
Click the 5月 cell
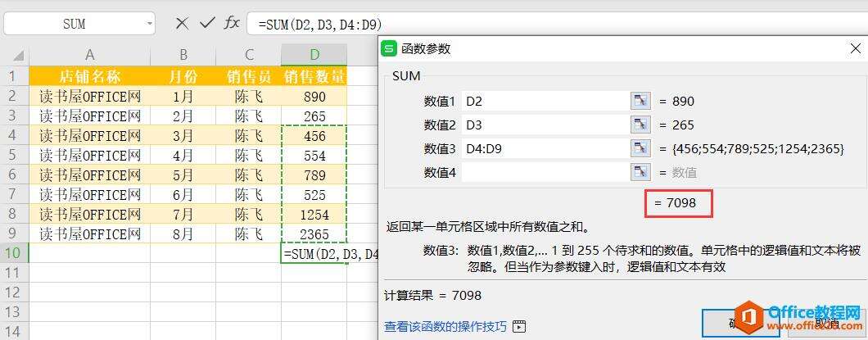[183, 175]
